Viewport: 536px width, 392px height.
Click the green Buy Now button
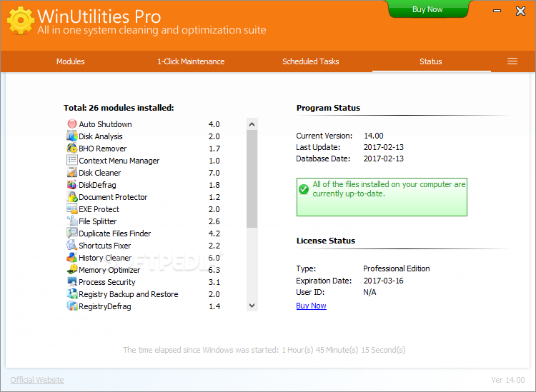pyautogui.click(x=427, y=9)
